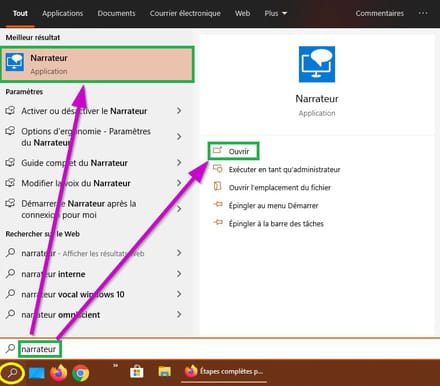Switch to the Applications tab
Viewport: 440px width, 386px height.
tap(63, 13)
